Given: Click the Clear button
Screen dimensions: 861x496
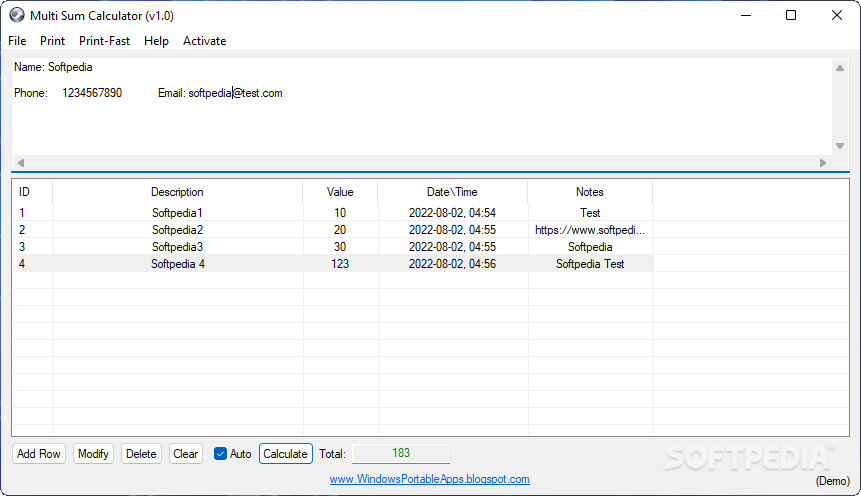Looking at the screenshot, I should point(186,454).
